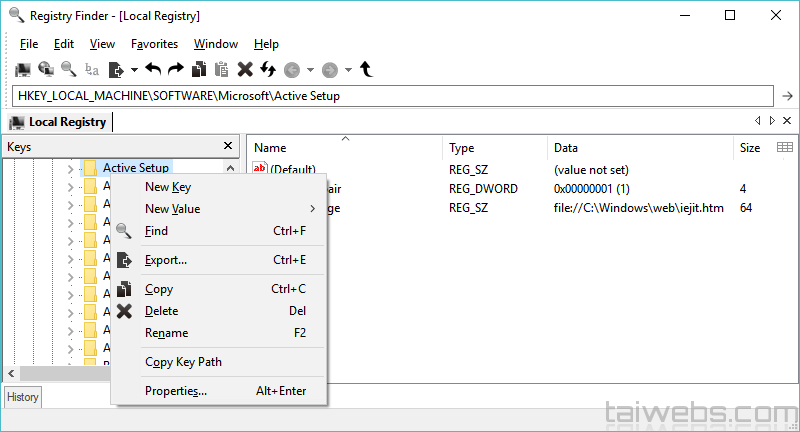800x432 pixels.
Task: Click the registry path address bar
Action: (x=390, y=96)
